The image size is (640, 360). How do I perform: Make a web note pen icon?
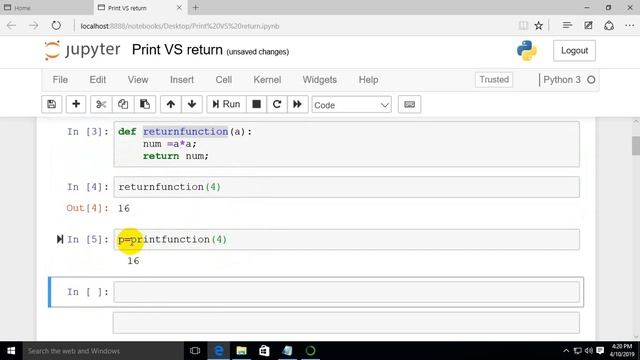tap(588, 26)
